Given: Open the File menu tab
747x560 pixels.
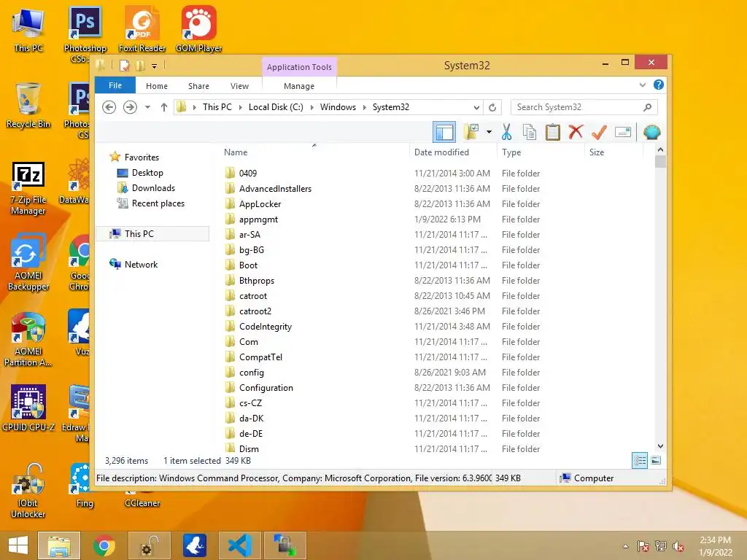Looking at the screenshot, I should (x=115, y=85).
